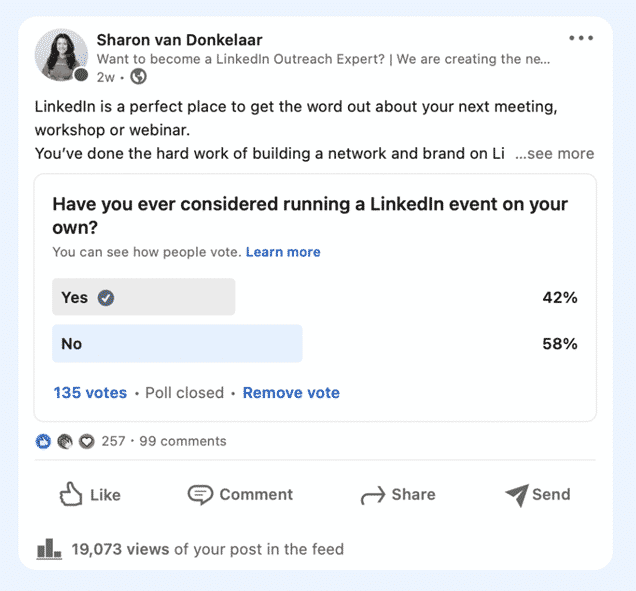This screenshot has width=636, height=591.
Task: Open the three-dot post options menu
Action: (x=581, y=38)
